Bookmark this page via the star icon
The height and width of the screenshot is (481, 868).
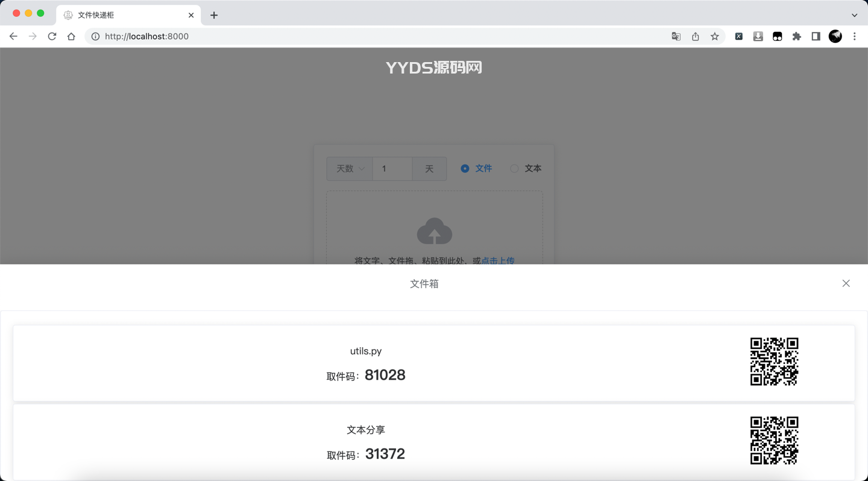(714, 36)
